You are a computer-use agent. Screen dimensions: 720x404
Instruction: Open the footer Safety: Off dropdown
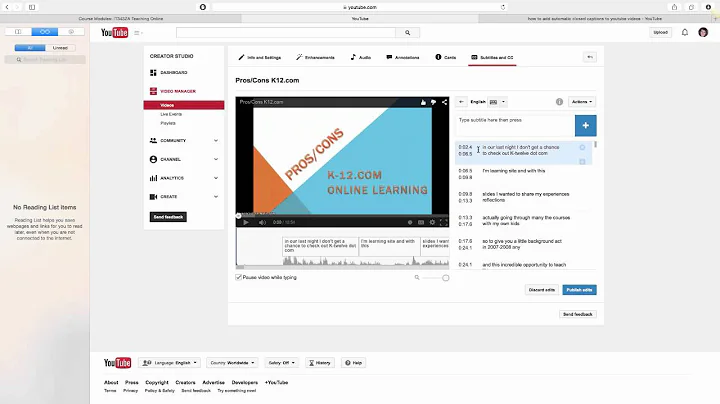(281, 363)
